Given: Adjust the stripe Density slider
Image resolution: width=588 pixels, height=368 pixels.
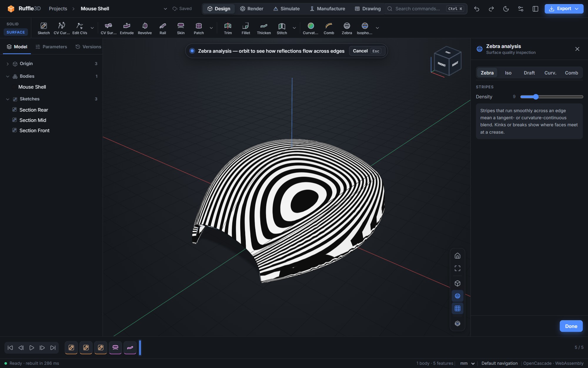Looking at the screenshot, I should [551, 97].
